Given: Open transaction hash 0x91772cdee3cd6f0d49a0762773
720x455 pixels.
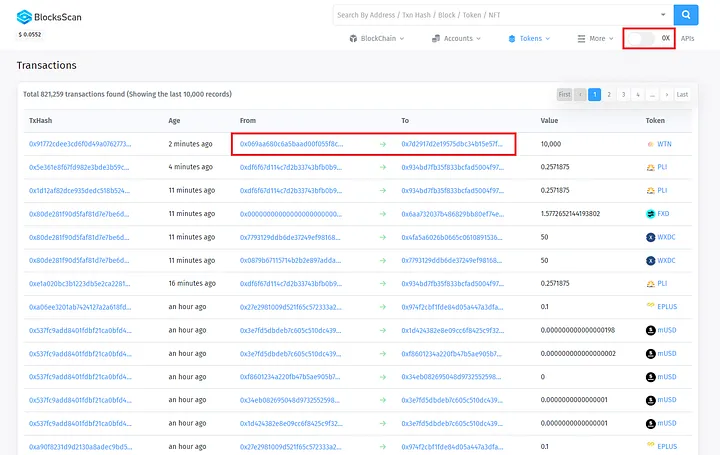Looking at the screenshot, I should click(x=80, y=144).
